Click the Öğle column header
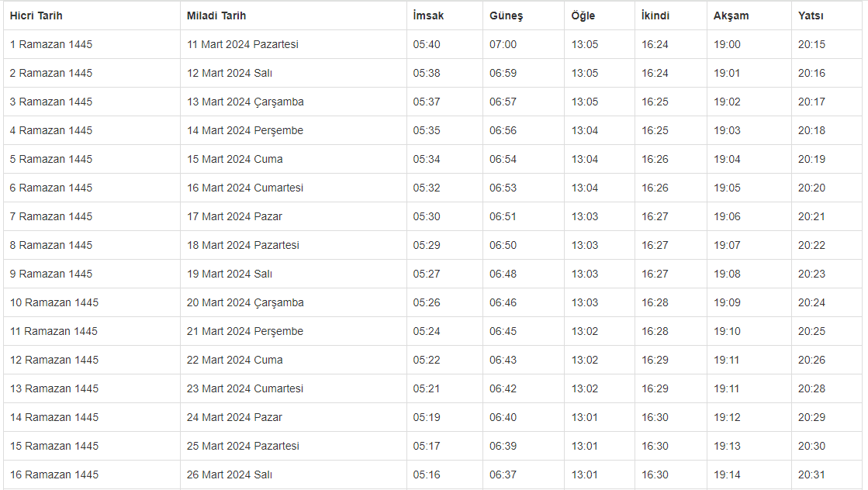The width and height of the screenshot is (868, 490). (583, 16)
